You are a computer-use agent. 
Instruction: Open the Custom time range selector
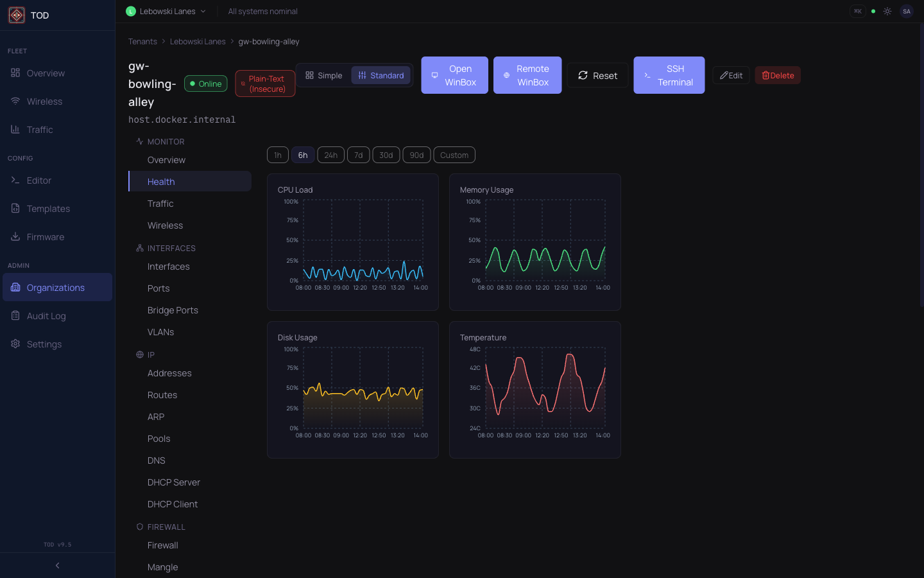pyautogui.click(x=454, y=155)
